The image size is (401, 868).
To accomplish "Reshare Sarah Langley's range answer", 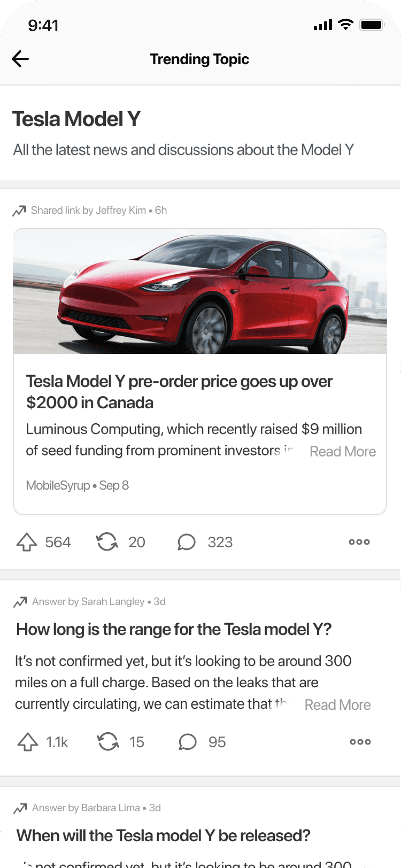I will tap(108, 742).
